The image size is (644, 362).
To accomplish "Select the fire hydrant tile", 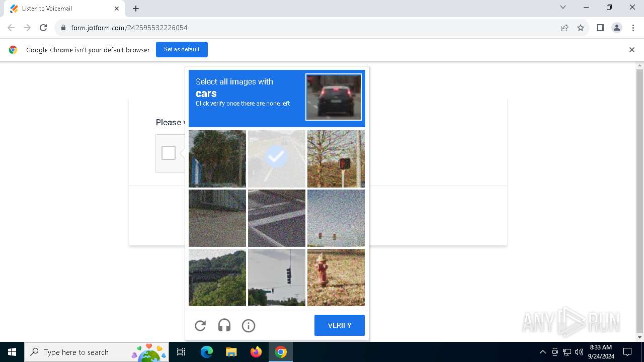I will point(336,278).
